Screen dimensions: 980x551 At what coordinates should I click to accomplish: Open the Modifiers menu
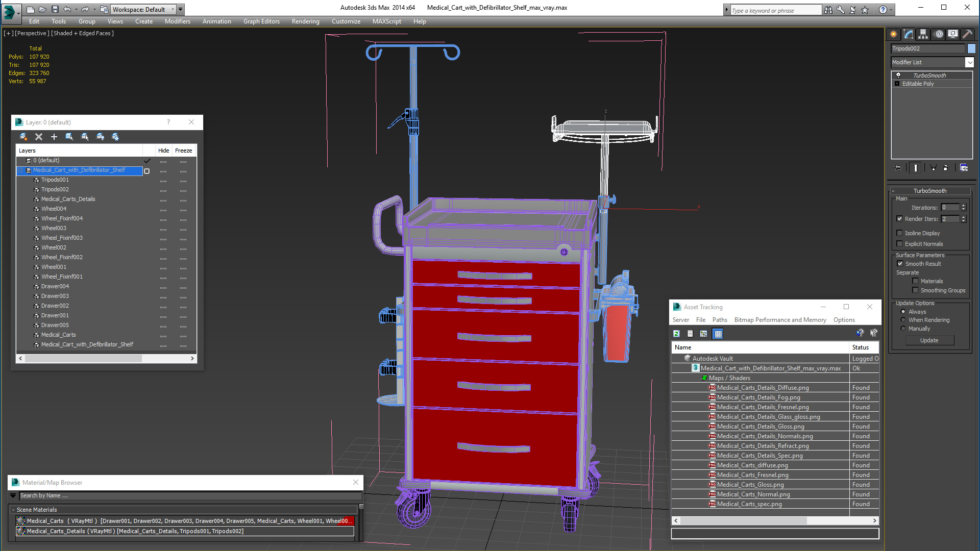tap(177, 21)
